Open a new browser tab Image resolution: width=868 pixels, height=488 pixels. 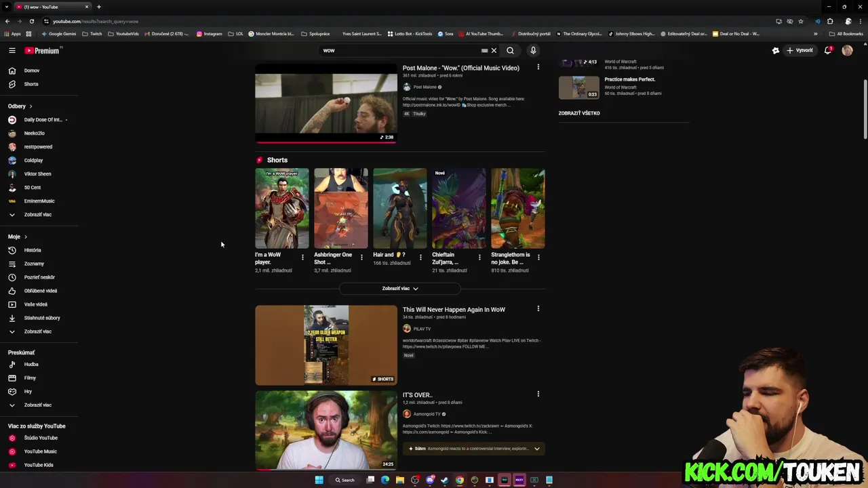click(x=98, y=7)
